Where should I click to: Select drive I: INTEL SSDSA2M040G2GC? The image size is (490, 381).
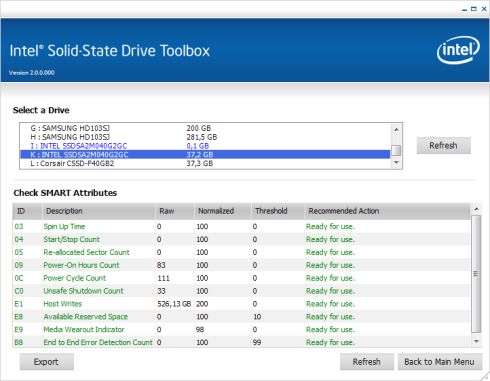point(205,146)
